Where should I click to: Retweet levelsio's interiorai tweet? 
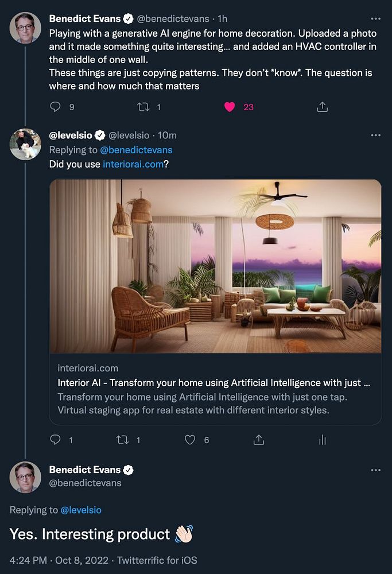coord(123,440)
